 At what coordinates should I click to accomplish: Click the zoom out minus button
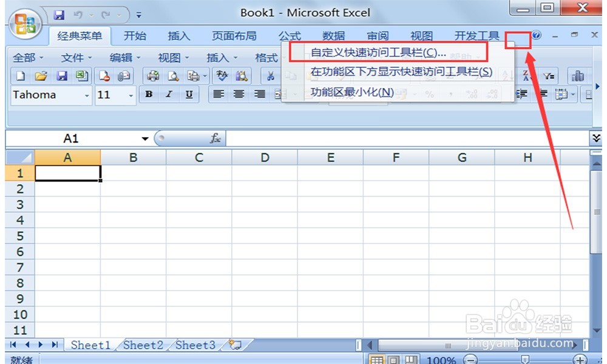click(470, 360)
